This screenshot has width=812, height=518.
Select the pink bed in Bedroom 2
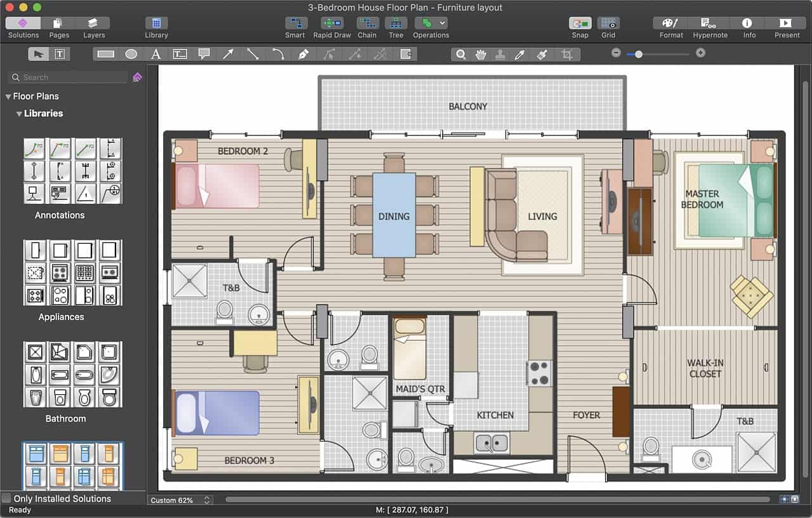tap(216, 185)
